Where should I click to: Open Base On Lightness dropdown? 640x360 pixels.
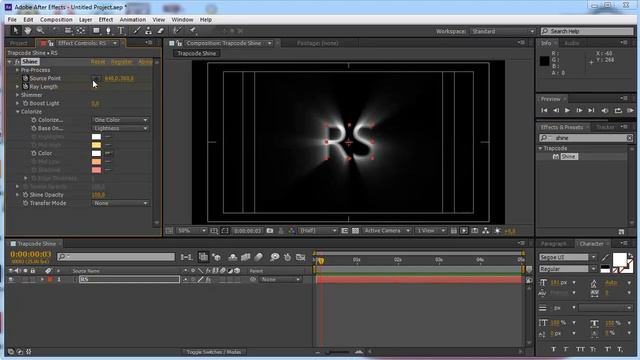120,128
